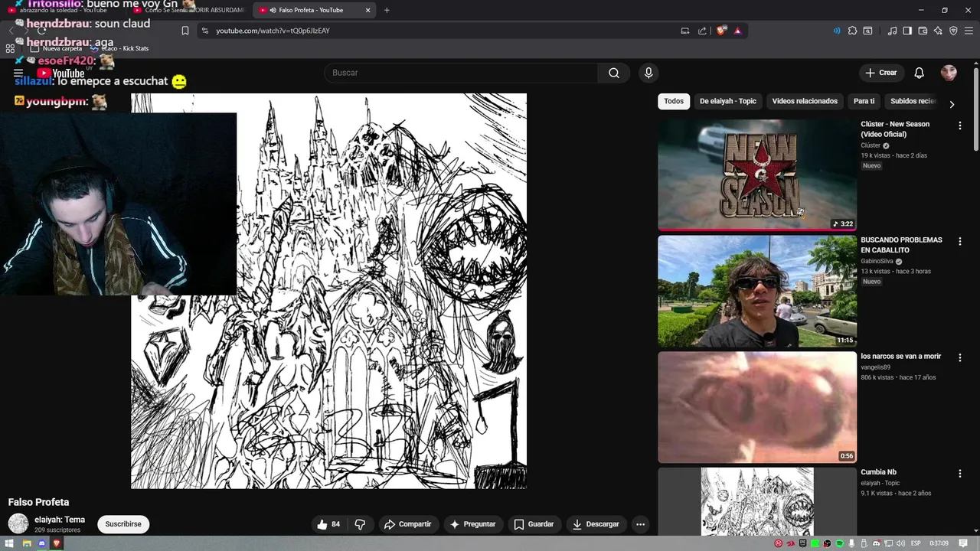Image resolution: width=980 pixels, height=551 pixels.
Task: Select the Todos filter chip
Action: pos(674,101)
